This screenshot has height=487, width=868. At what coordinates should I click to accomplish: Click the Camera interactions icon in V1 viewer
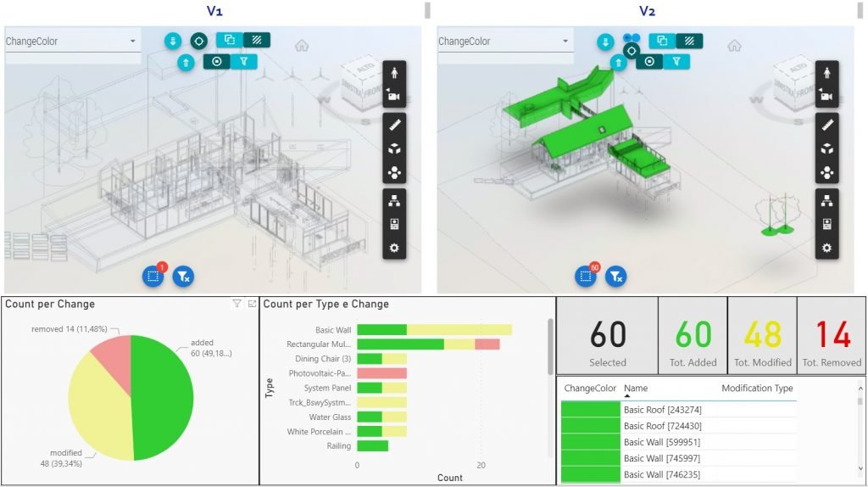[394, 95]
